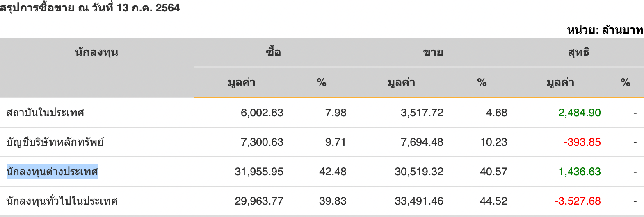Screen dimensions: 644x217
Task: Click the buy percentage 42.48 cell
Action: tap(333, 172)
